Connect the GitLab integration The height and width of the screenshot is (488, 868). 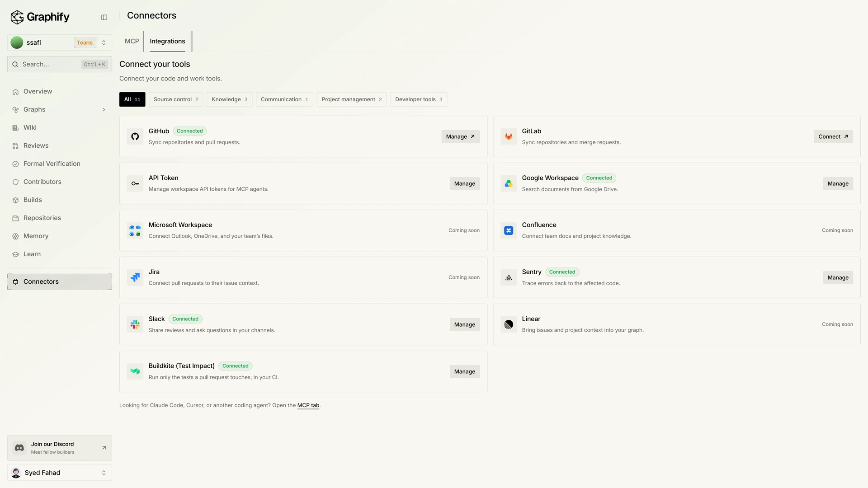[833, 136]
